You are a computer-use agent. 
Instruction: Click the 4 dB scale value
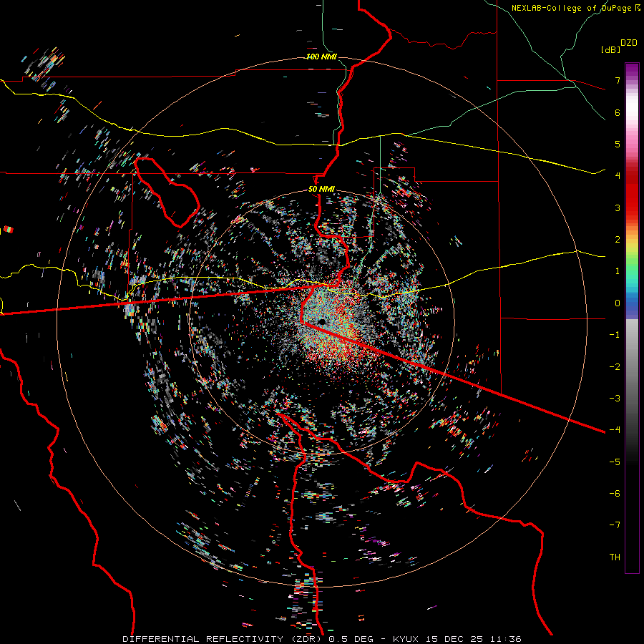click(x=618, y=176)
